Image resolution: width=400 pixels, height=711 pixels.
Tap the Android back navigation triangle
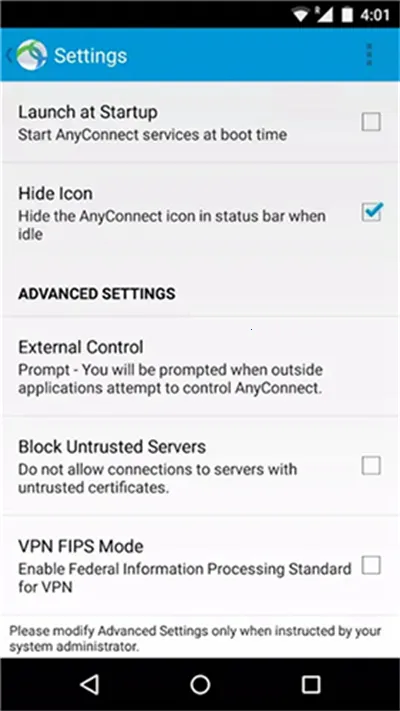[x=89, y=684]
